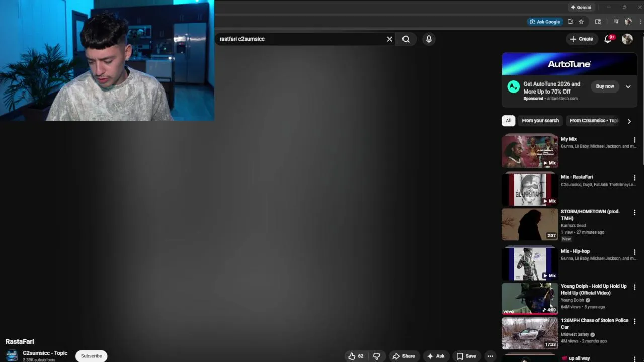Open Chrome three-dot menu
The height and width of the screenshot is (362, 644).
pos(640,22)
